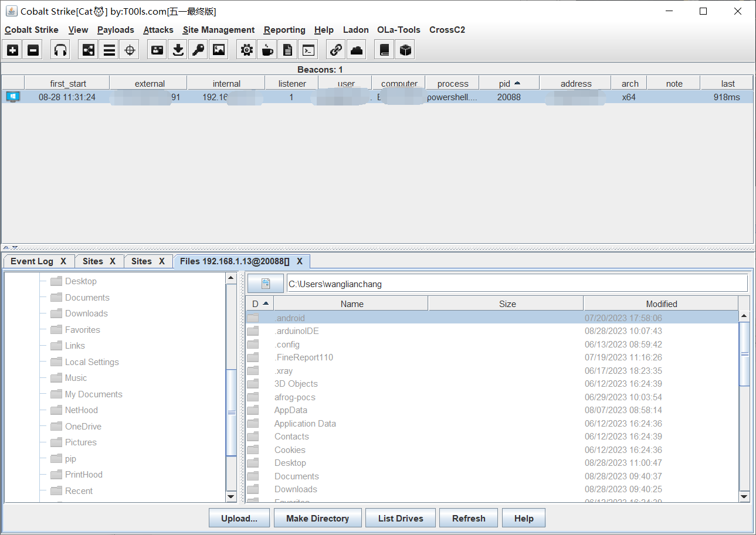Click the plus connect-to-team-server icon
756x535 pixels.
[x=13, y=50]
